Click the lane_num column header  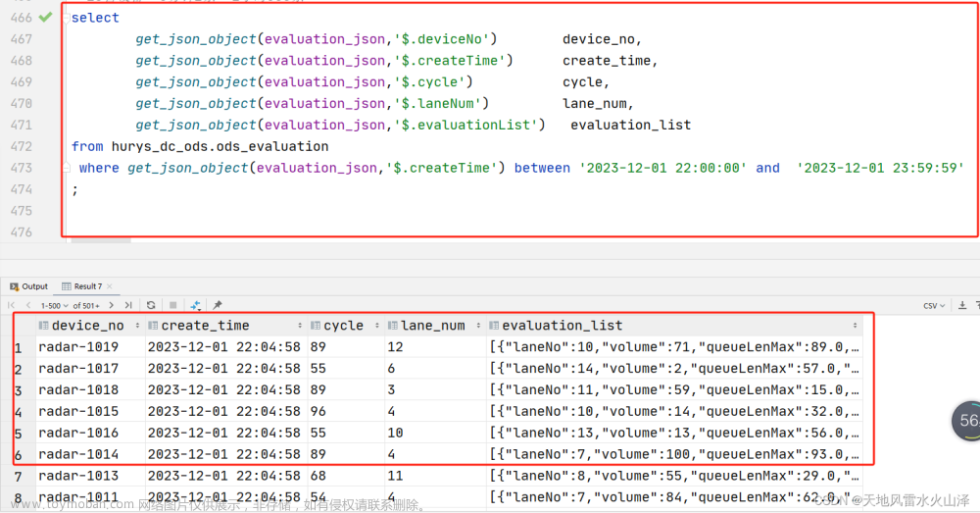coord(435,326)
